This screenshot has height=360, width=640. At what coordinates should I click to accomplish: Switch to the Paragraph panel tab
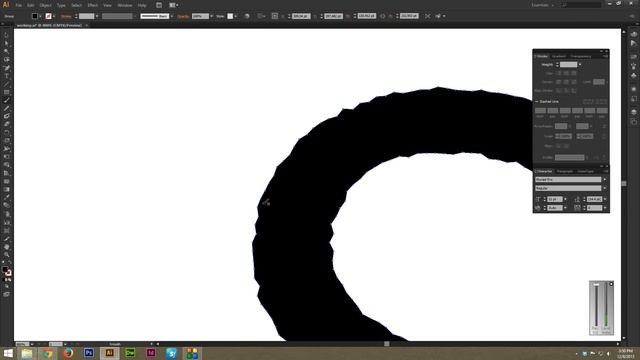coord(565,171)
